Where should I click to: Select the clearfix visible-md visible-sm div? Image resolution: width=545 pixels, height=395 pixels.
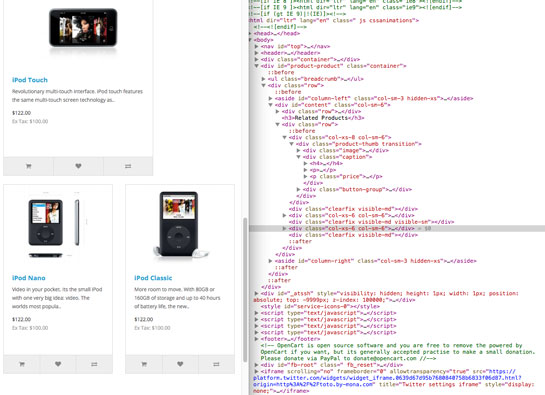(372, 222)
